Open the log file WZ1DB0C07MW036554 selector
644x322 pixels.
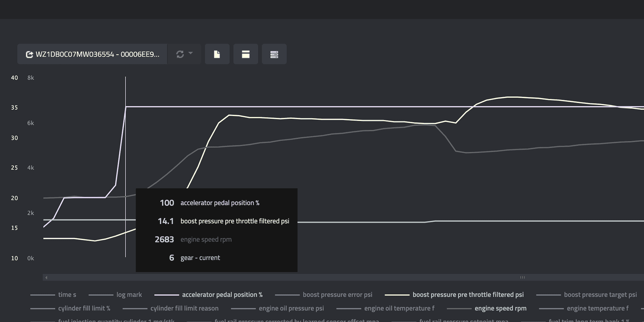click(92, 54)
